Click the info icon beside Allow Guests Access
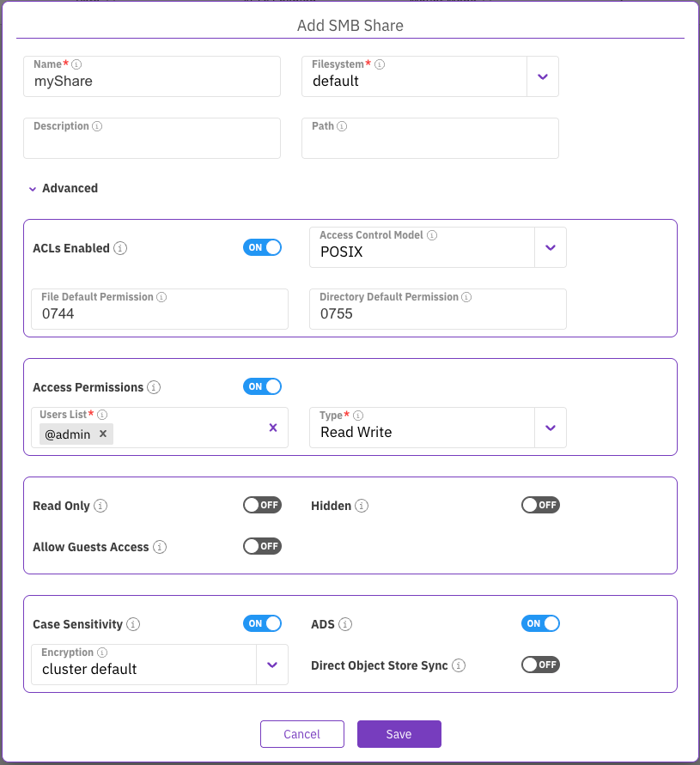The height and width of the screenshot is (765, 700). [x=160, y=547]
